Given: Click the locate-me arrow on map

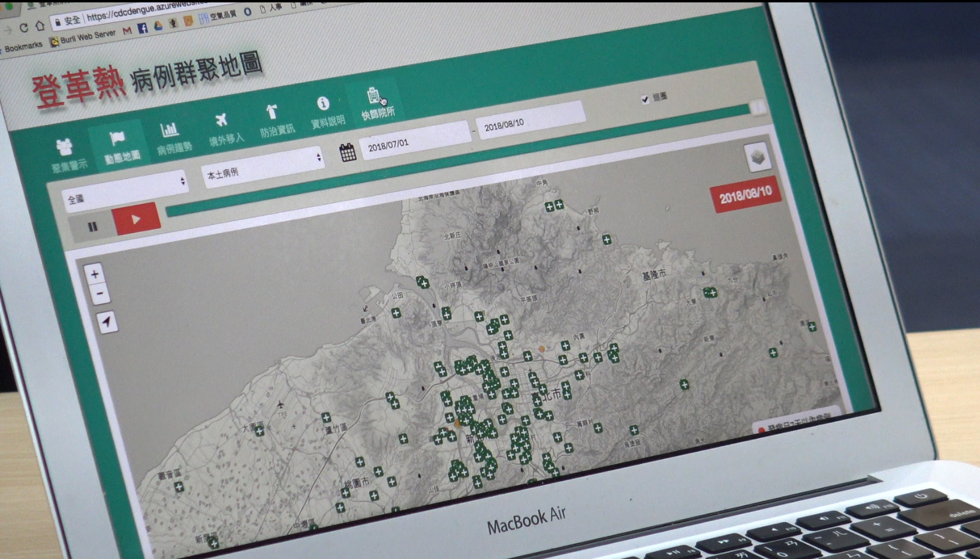Looking at the screenshot, I should click(x=107, y=322).
